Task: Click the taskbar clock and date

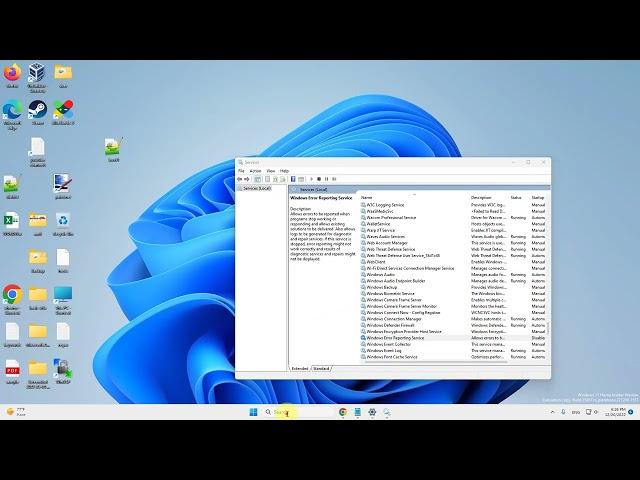Action: click(616, 412)
